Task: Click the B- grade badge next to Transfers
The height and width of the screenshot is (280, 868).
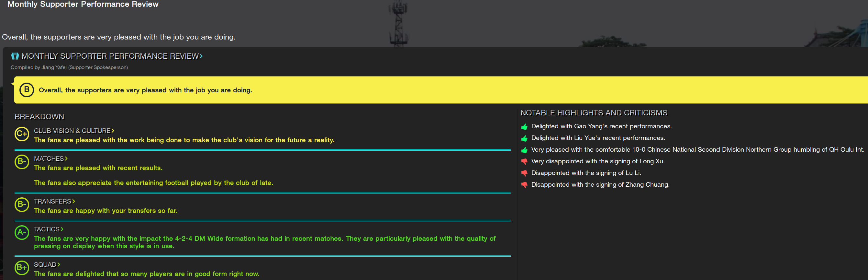Action: click(22, 204)
